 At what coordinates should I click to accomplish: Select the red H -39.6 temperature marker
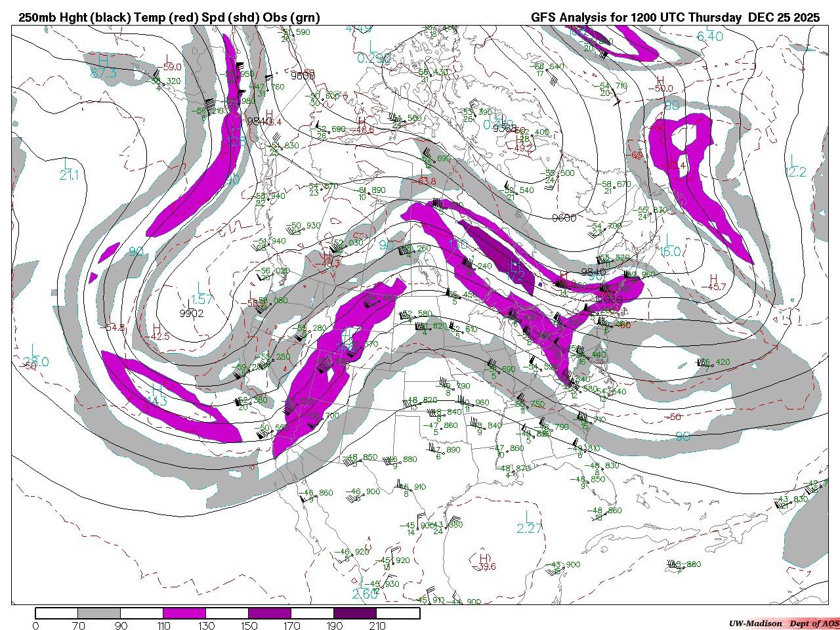coord(484,562)
